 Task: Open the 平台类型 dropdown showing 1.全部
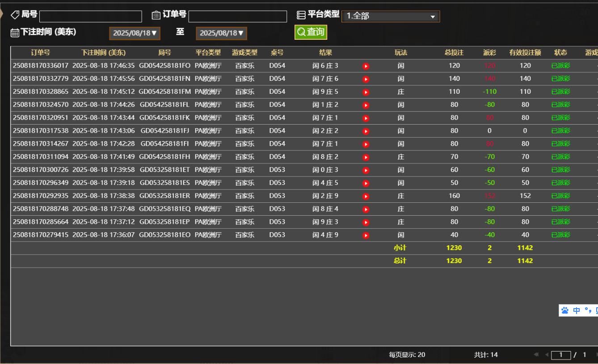[390, 16]
